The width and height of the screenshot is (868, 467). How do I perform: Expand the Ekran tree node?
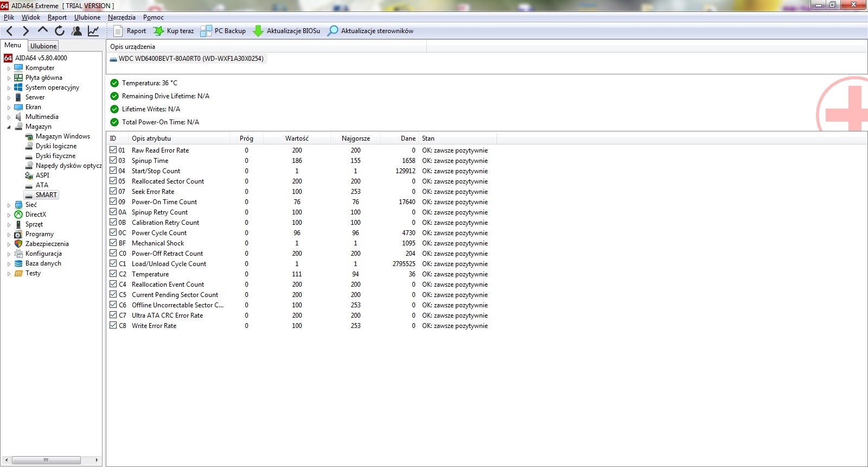pyautogui.click(x=9, y=108)
